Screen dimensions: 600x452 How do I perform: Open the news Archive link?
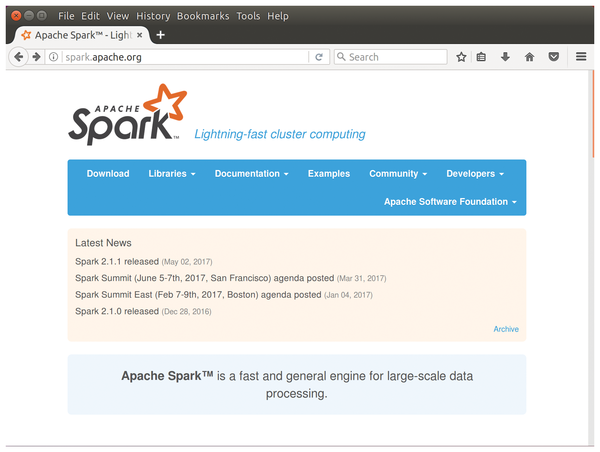[x=506, y=329]
